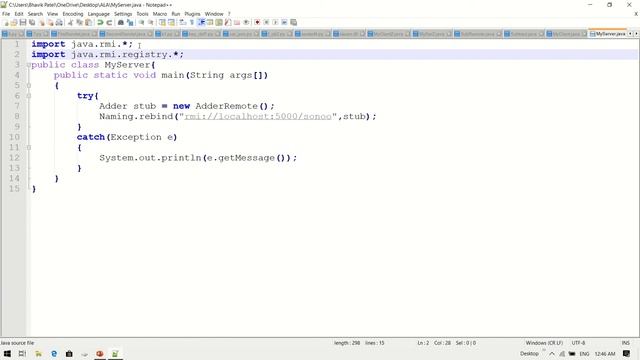Create a new document from toolbar
Image resolution: width=640 pixels, height=360 pixels.
(x=6, y=22)
